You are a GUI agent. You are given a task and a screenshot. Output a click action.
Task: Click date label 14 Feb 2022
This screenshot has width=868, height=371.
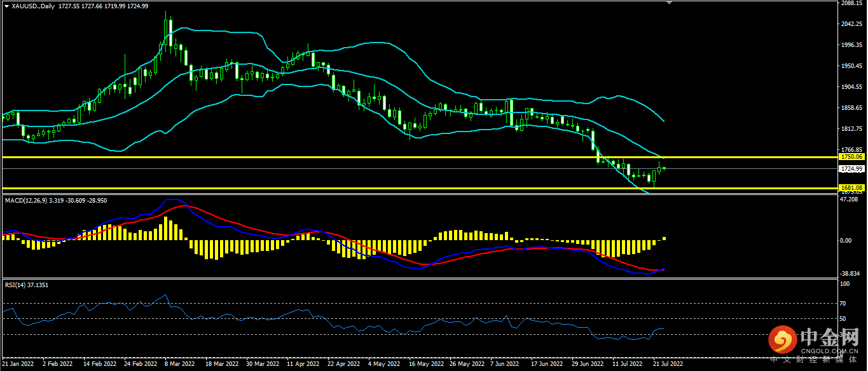point(100,365)
